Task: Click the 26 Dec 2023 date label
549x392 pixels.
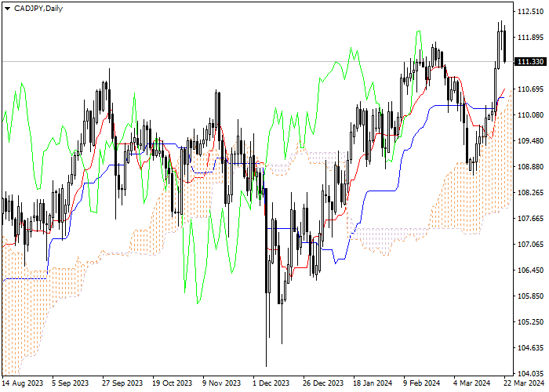Action: pos(323,383)
